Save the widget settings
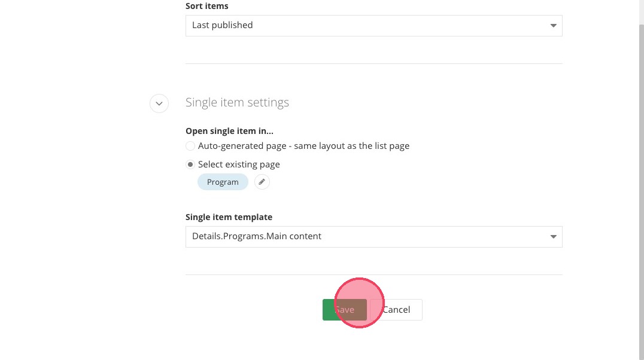The width and height of the screenshot is (644, 360). [x=344, y=310]
